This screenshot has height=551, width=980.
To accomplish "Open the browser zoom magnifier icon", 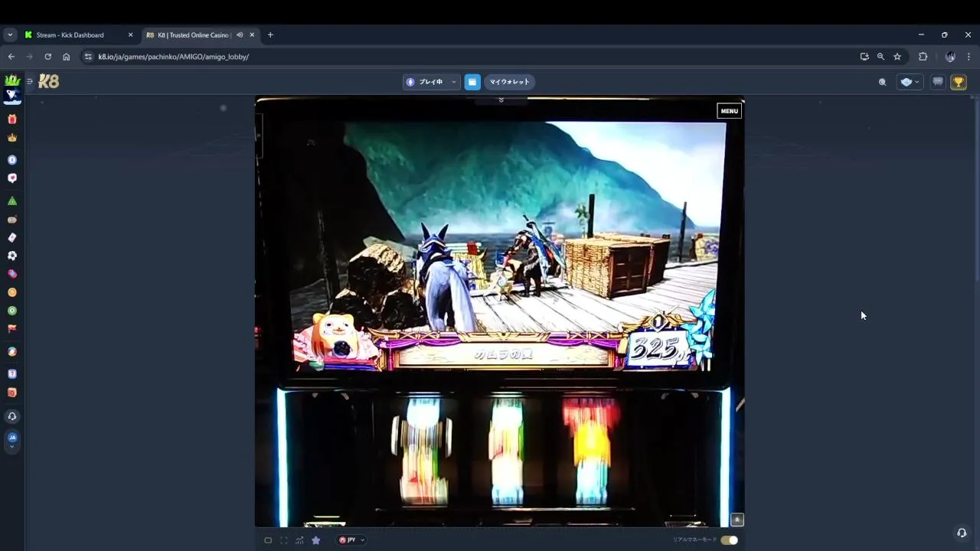I will pos(880,57).
